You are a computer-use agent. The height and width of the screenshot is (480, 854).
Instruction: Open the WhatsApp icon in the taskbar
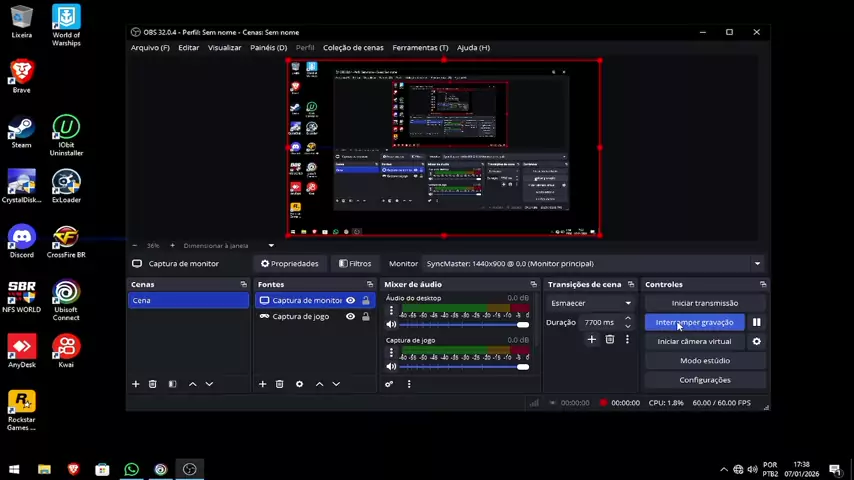click(131, 469)
